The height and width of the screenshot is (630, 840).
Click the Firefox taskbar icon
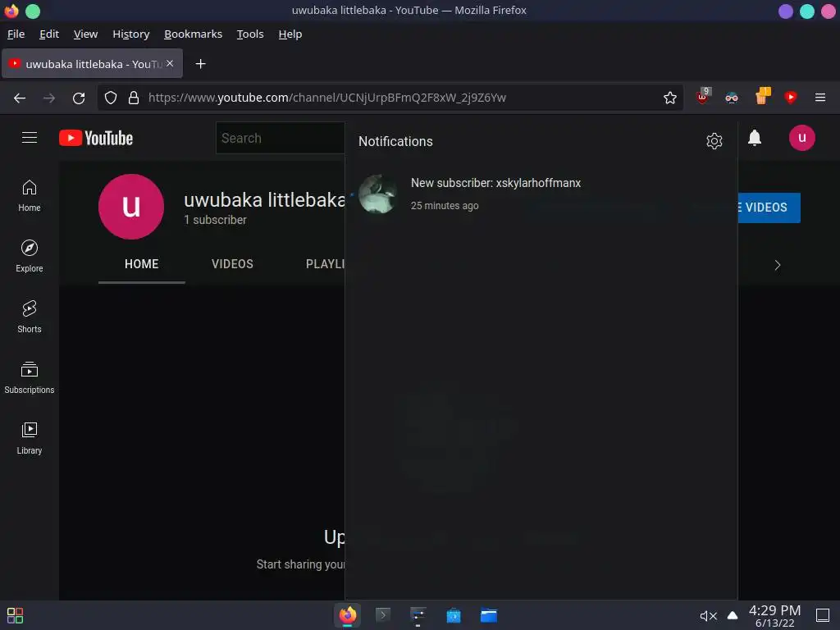pos(347,615)
